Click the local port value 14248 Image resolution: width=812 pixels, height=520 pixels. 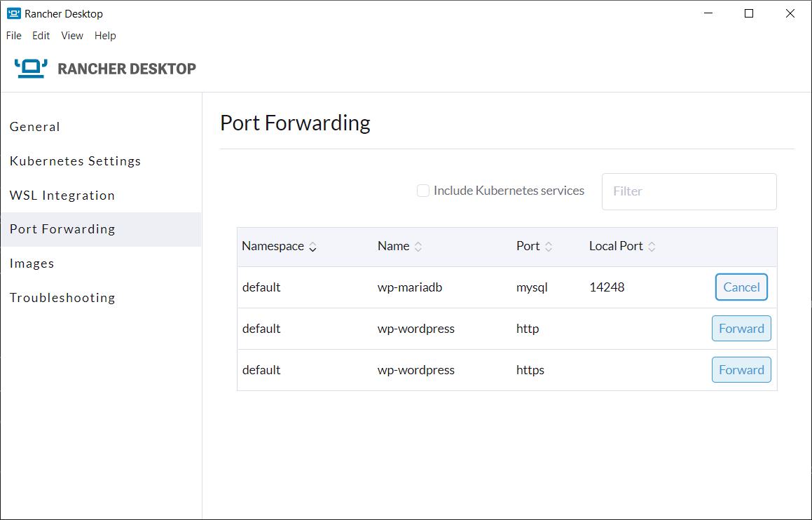coord(607,287)
